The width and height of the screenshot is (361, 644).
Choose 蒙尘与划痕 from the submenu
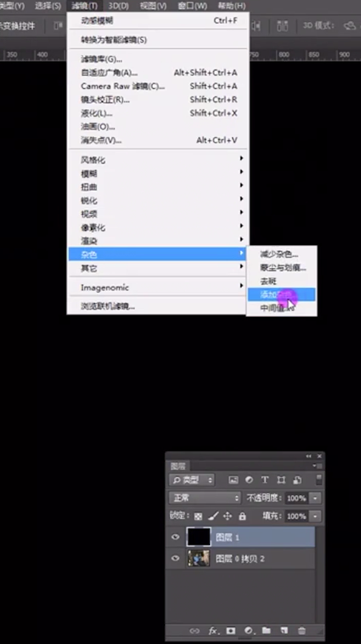click(x=281, y=268)
